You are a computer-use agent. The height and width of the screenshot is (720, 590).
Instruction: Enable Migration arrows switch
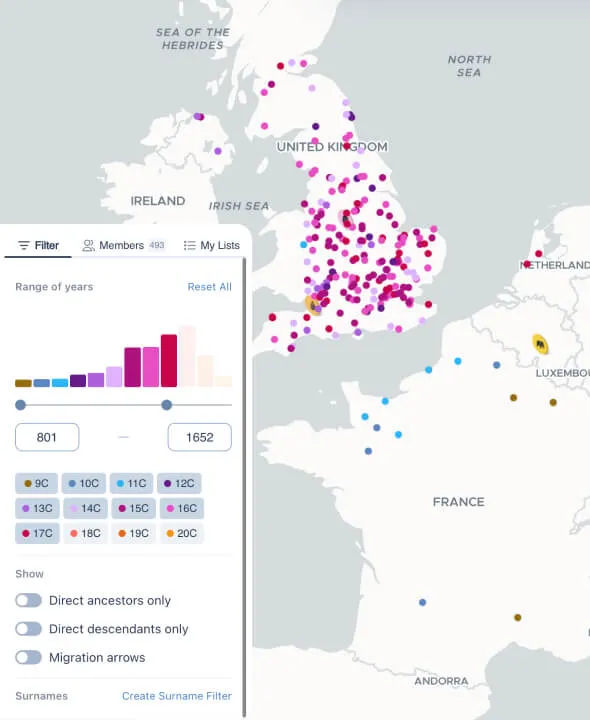pyautogui.click(x=28, y=657)
